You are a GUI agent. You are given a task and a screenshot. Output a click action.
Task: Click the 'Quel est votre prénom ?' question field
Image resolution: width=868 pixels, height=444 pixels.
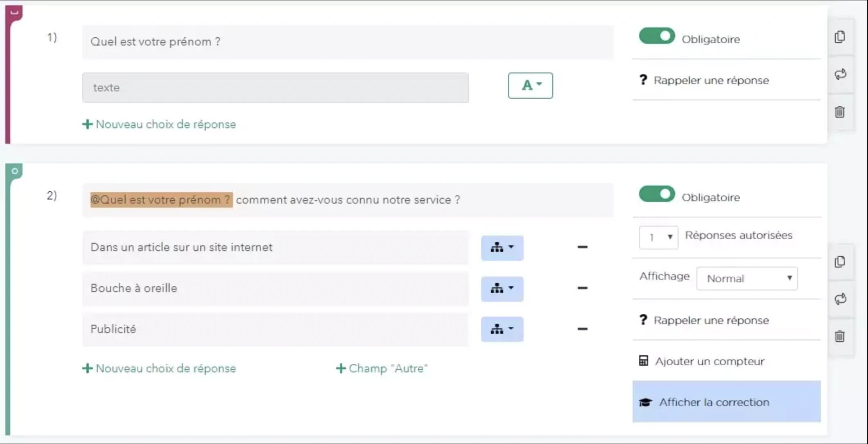point(348,42)
